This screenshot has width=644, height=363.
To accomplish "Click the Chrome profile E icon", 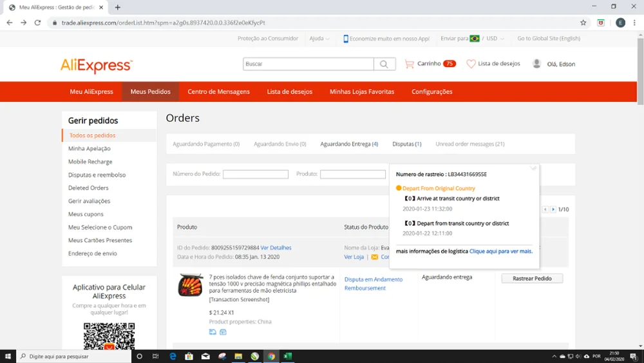I will 620,23.
